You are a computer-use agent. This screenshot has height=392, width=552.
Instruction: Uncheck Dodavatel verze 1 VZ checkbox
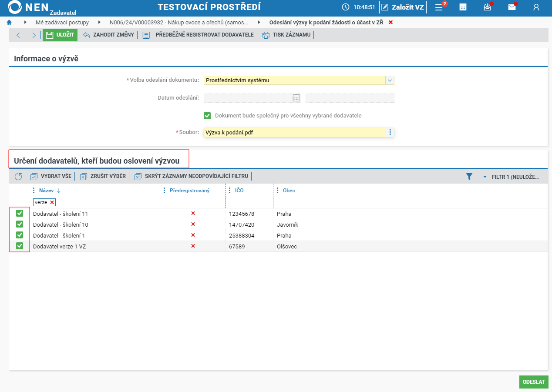(x=20, y=246)
